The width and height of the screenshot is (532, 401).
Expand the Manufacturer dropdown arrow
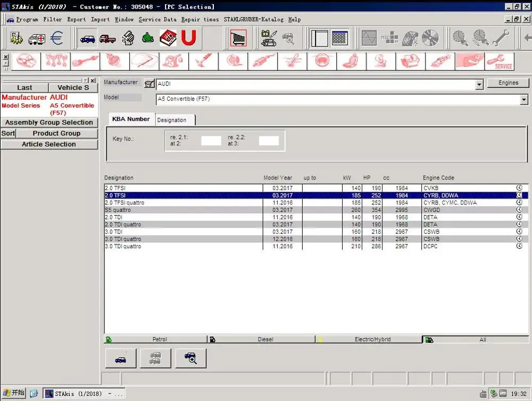pyautogui.click(x=479, y=84)
